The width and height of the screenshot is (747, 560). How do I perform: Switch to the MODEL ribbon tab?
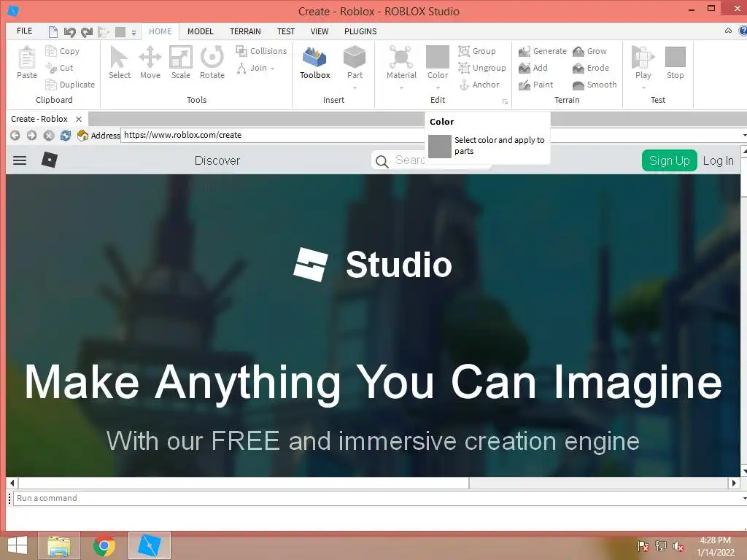[200, 31]
